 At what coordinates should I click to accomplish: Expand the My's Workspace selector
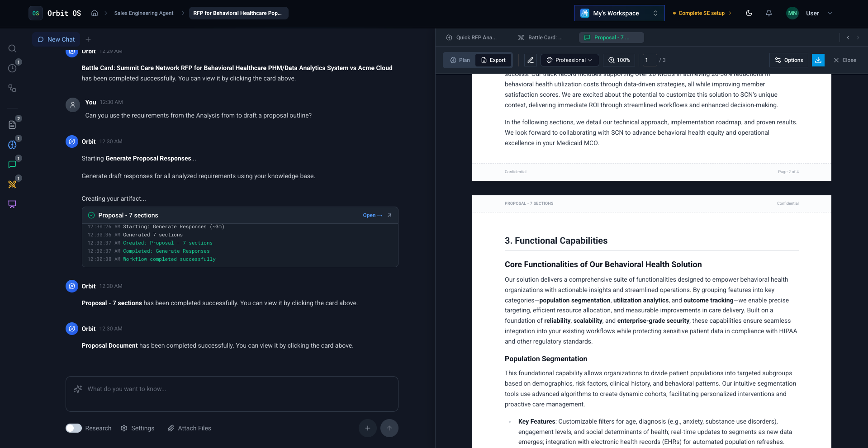(x=619, y=13)
